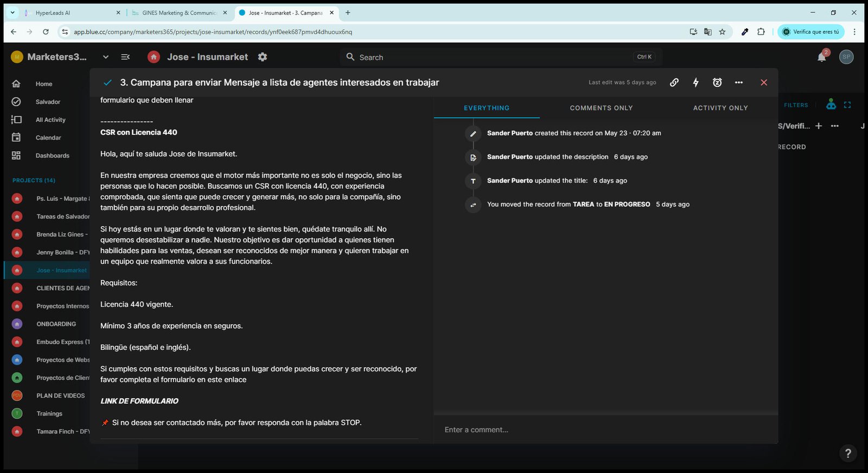The width and height of the screenshot is (868, 473).
Task: Switch to the Comments Only tab
Action: [x=601, y=108]
